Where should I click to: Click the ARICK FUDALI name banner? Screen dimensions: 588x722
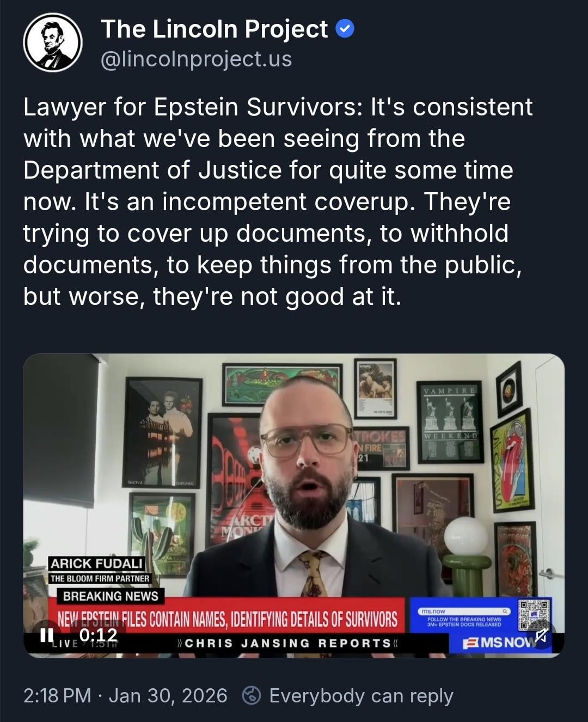pyautogui.click(x=96, y=564)
